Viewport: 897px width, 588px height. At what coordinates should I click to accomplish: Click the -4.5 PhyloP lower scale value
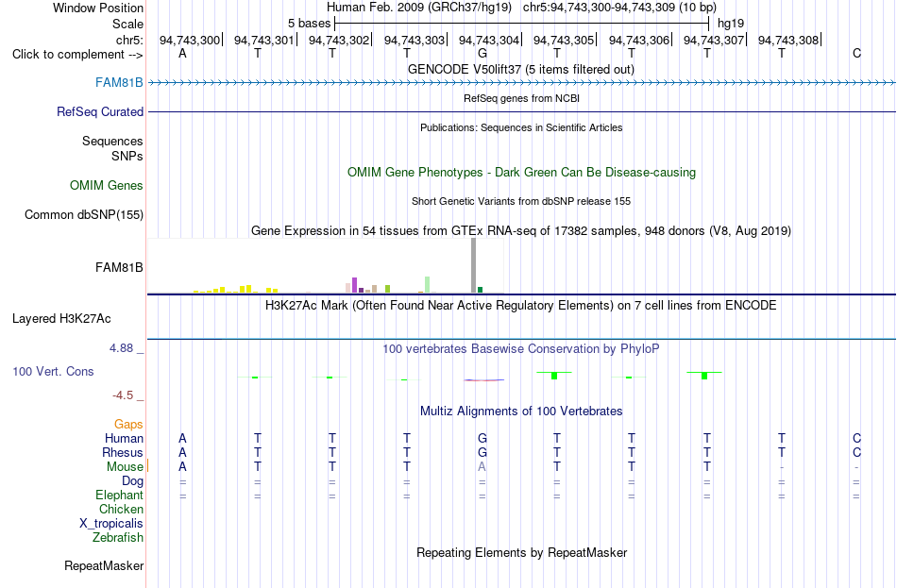click(123, 395)
